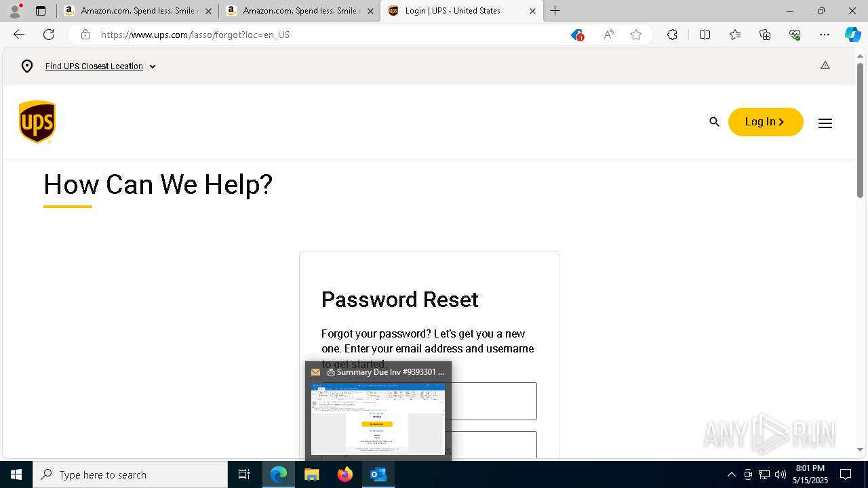The width and height of the screenshot is (868, 488).
Task: View site info via padlock icon
Action: [85, 35]
